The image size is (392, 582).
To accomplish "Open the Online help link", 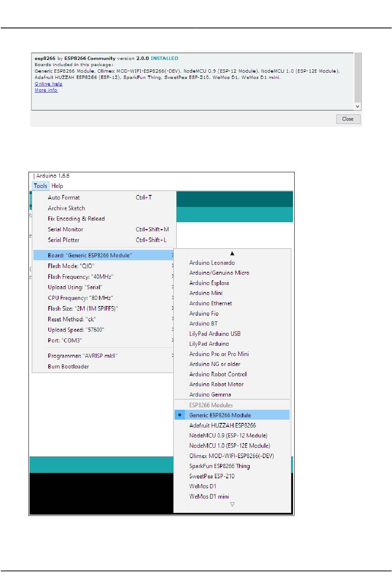I will click(48, 84).
